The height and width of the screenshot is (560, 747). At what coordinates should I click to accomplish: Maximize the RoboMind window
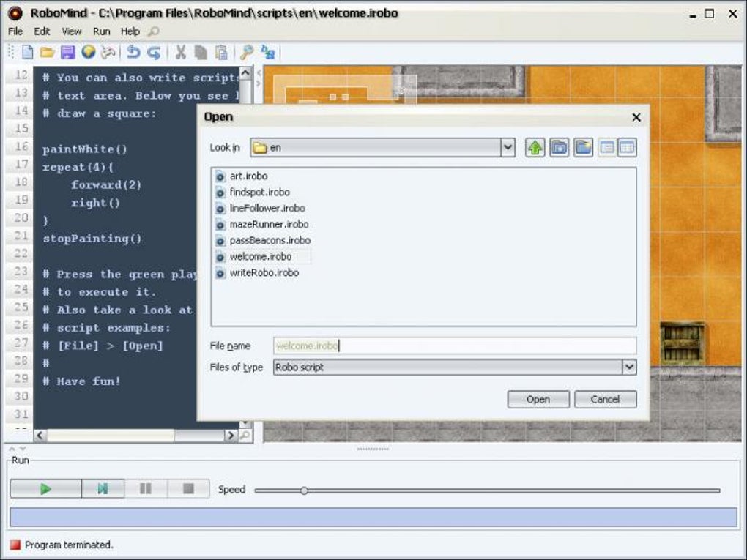click(x=710, y=14)
